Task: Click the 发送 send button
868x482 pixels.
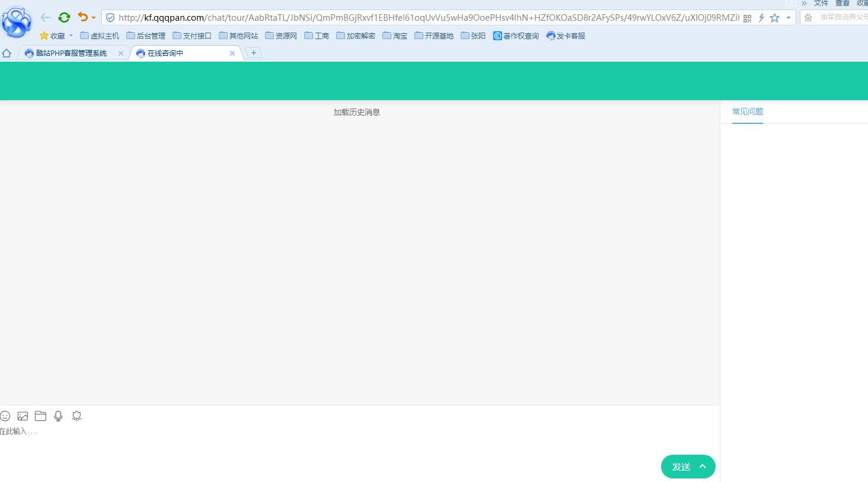Action: click(681, 467)
